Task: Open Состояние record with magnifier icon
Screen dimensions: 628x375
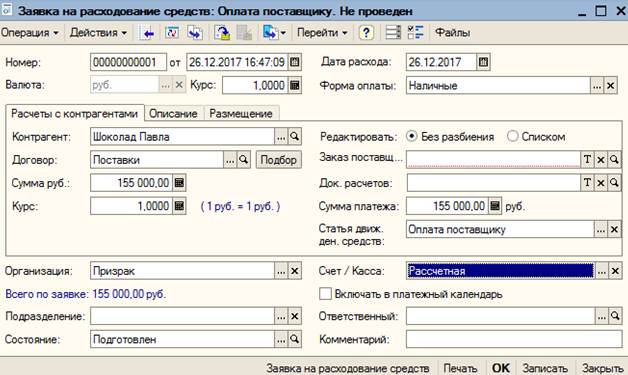Action: click(x=294, y=339)
